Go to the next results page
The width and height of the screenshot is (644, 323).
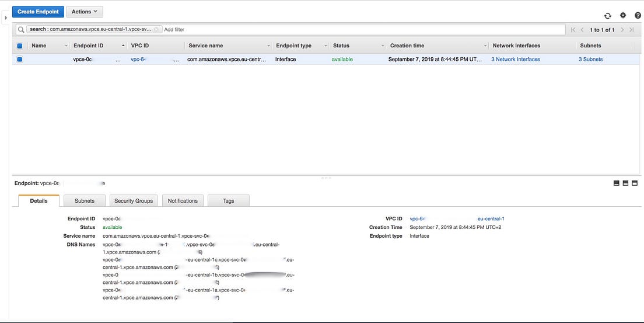[x=622, y=30]
